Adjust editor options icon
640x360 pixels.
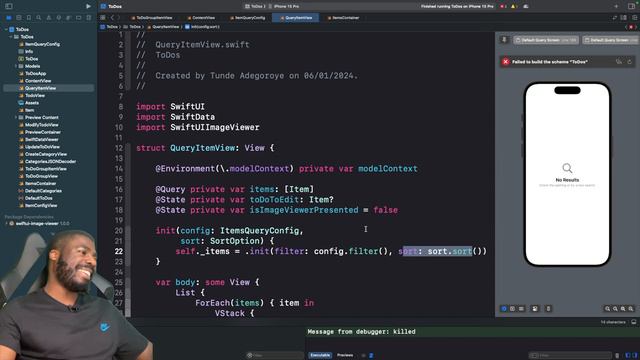(x=624, y=18)
